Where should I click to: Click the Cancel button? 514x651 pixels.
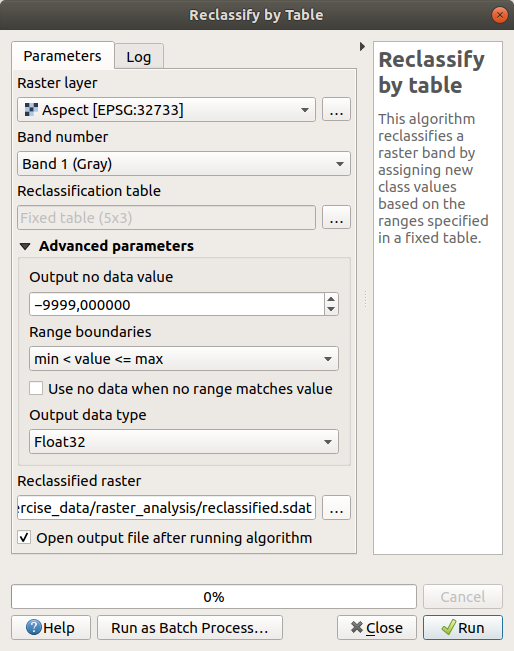coord(463,597)
